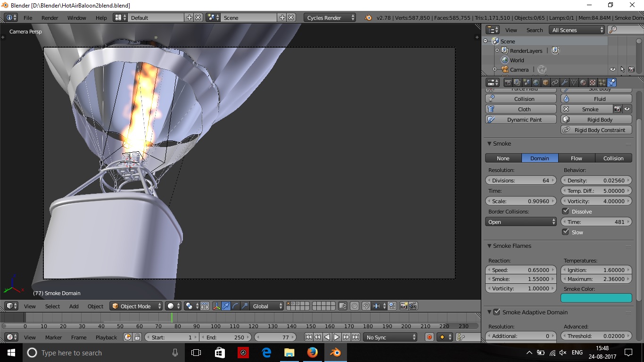Open the Help menu
The image size is (644, 362).
click(101, 17)
